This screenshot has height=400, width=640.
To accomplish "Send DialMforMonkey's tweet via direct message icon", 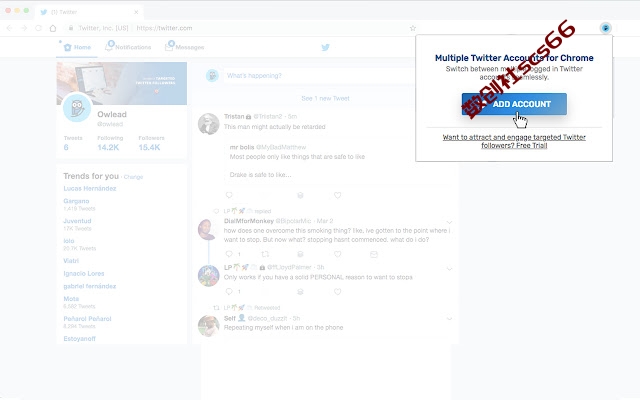I will click(x=373, y=254).
